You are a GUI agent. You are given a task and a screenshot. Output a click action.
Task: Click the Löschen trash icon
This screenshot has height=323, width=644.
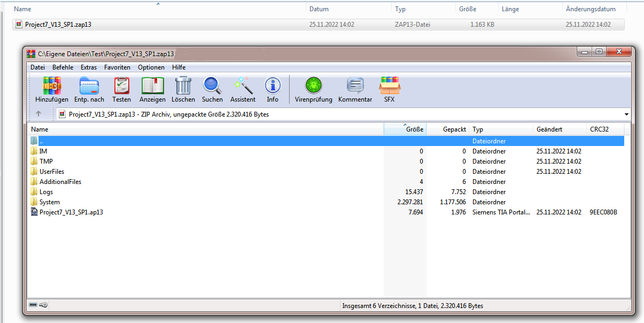183,86
